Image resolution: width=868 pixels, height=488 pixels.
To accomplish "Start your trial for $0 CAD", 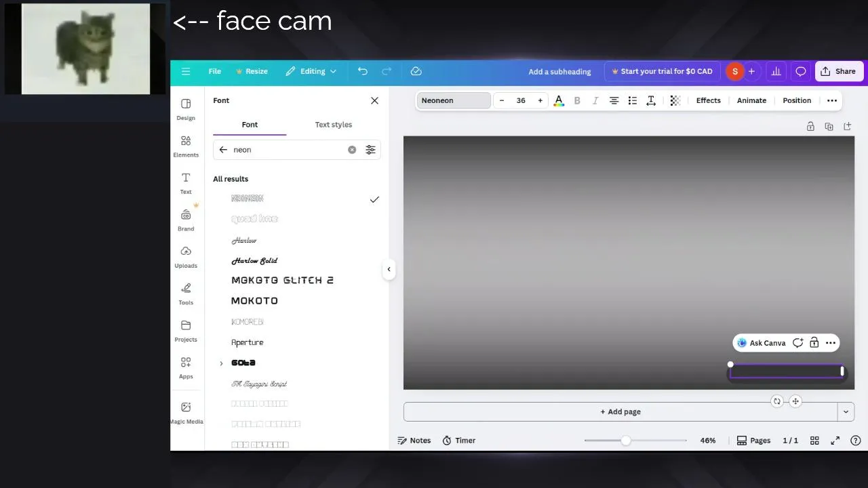I will click(x=662, y=71).
